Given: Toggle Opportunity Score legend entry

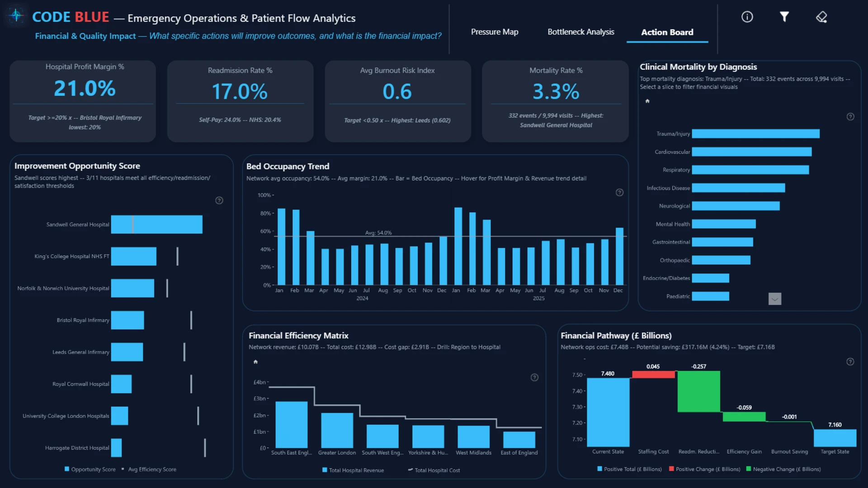Looking at the screenshot, I should coord(90,469).
